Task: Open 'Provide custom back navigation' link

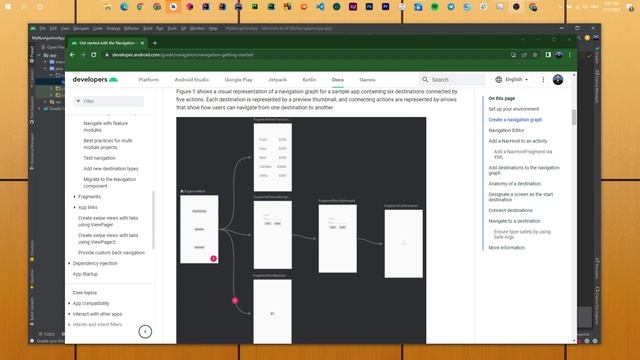Action: [111, 253]
